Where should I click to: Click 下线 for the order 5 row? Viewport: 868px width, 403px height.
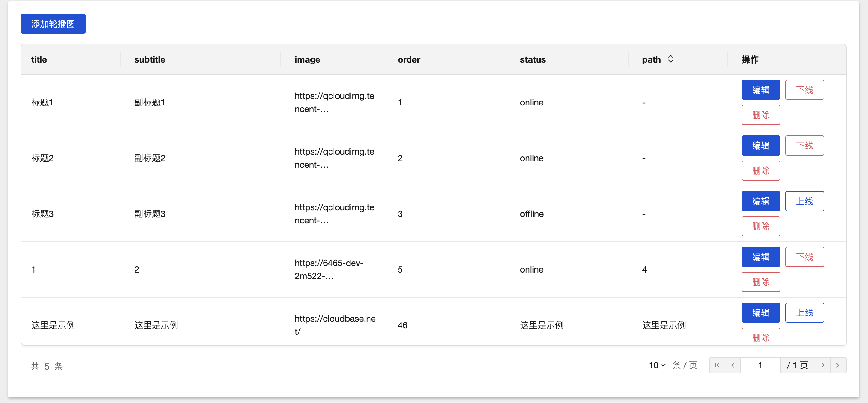pos(804,257)
